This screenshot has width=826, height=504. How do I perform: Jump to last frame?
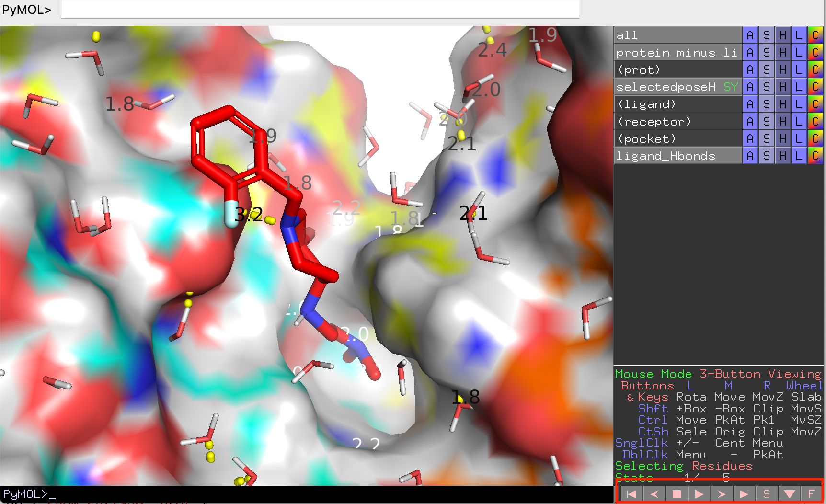[744, 494]
